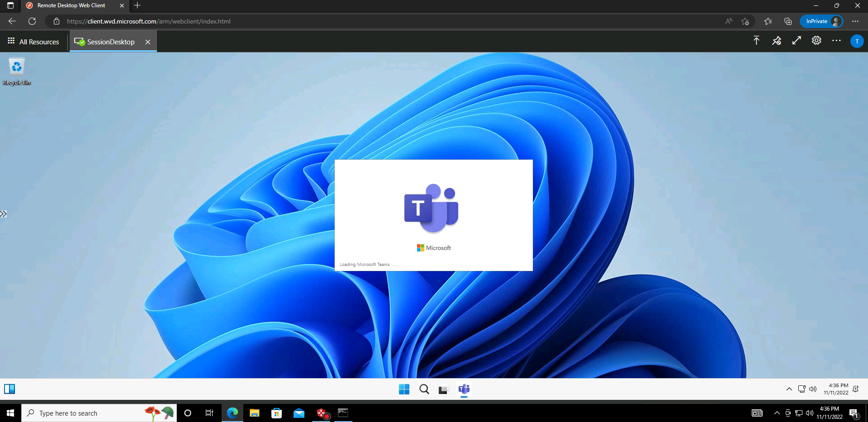
Task: Open the command prompt on local taskbar
Action: tap(343, 413)
